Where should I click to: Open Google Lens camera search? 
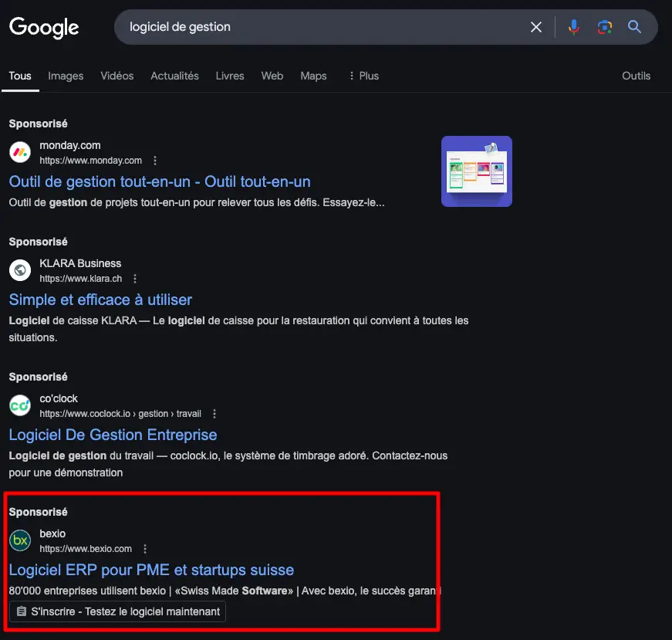pyautogui.click(x=604, y=26)
